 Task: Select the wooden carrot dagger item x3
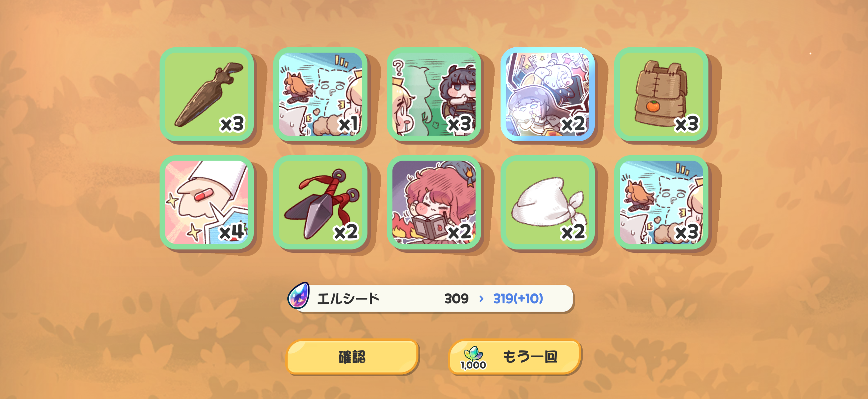[x=207, y=94]
